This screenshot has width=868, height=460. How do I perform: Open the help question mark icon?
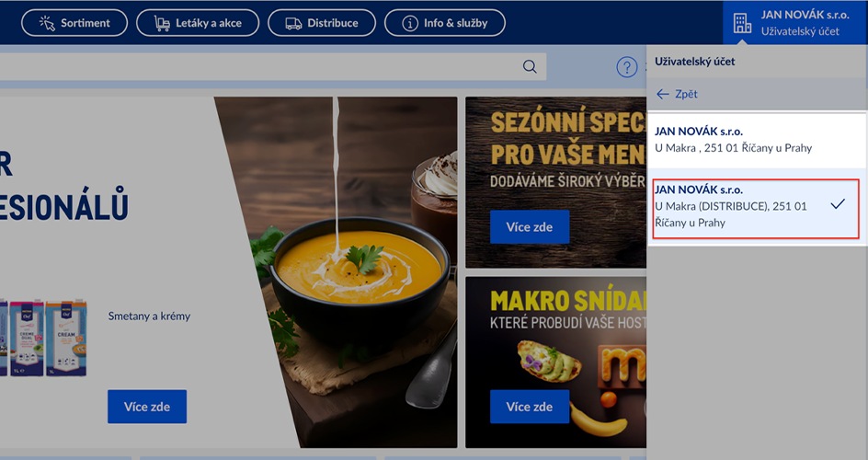pos(627,67)
